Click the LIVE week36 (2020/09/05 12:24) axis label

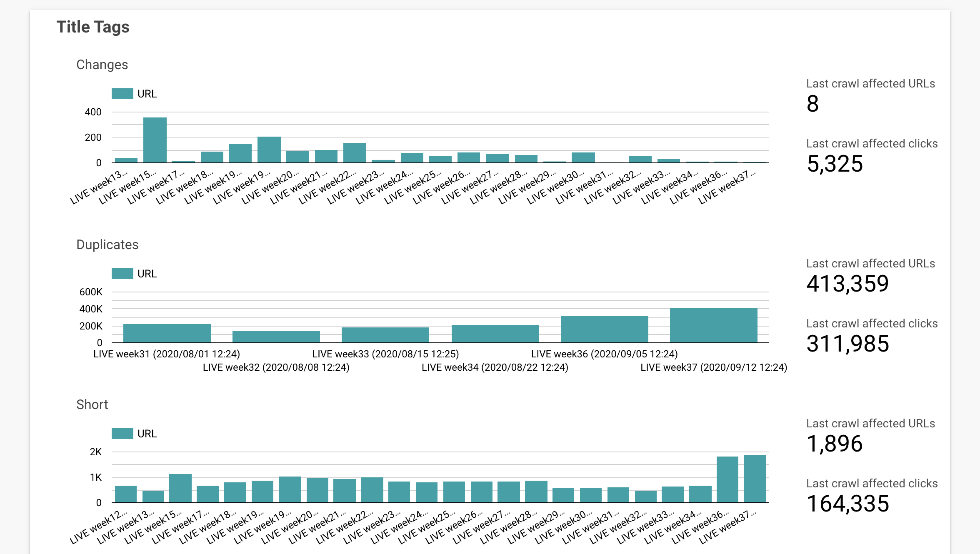[605, 354]
